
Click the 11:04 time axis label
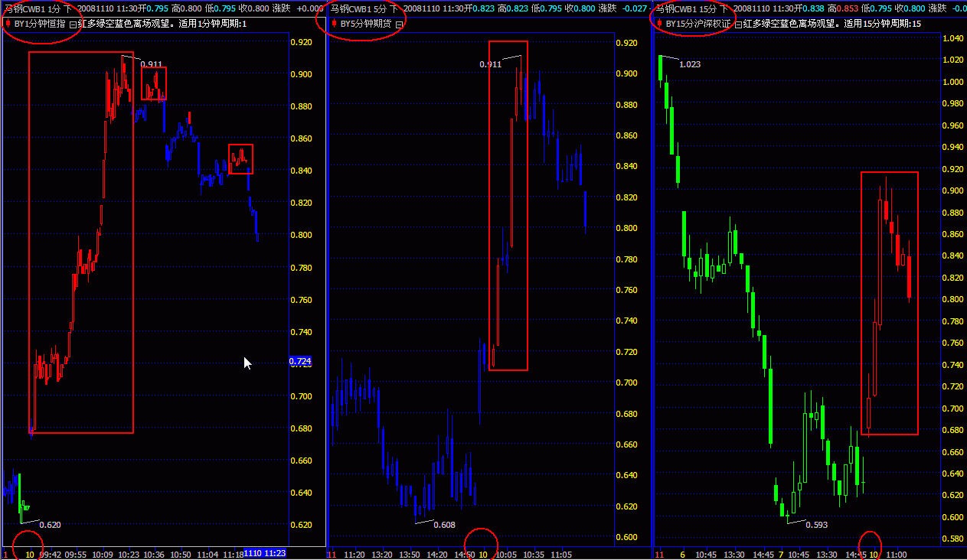tap(207, 553)
